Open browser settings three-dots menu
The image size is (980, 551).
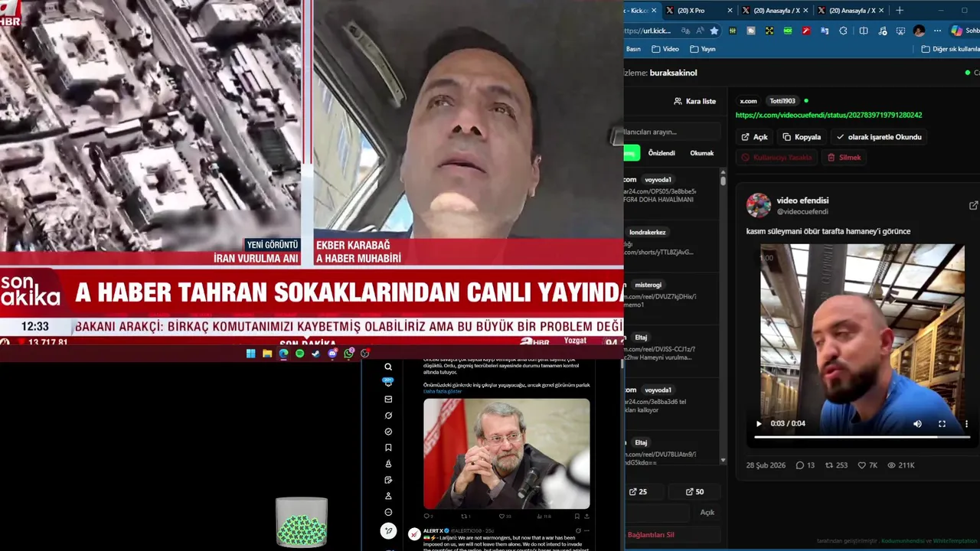937,31
